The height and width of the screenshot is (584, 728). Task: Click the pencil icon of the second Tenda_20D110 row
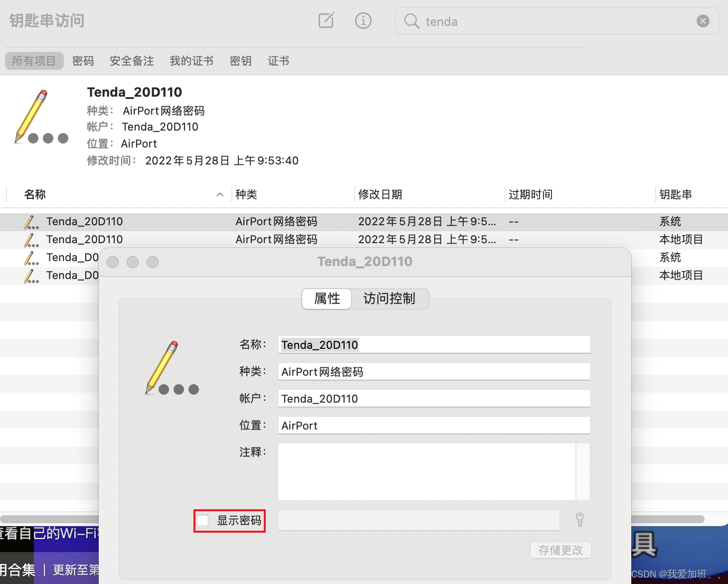(31, 240)
